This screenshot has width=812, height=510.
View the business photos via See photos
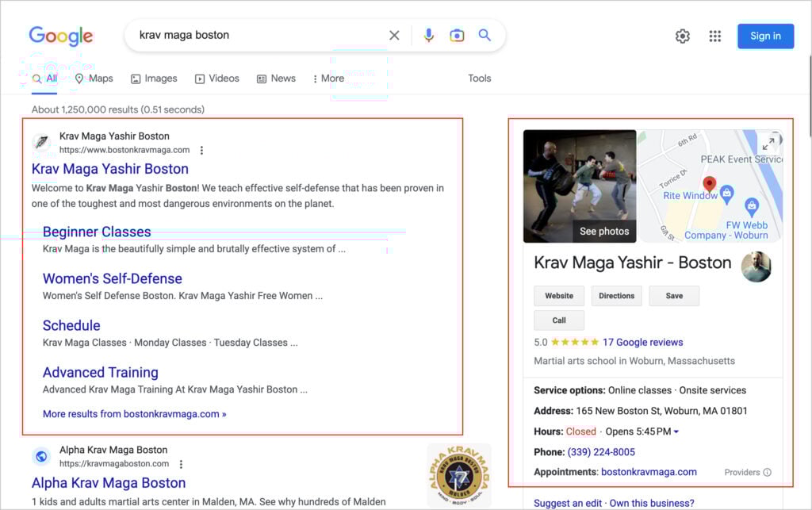pyautogui.click(x=604, y=232)
